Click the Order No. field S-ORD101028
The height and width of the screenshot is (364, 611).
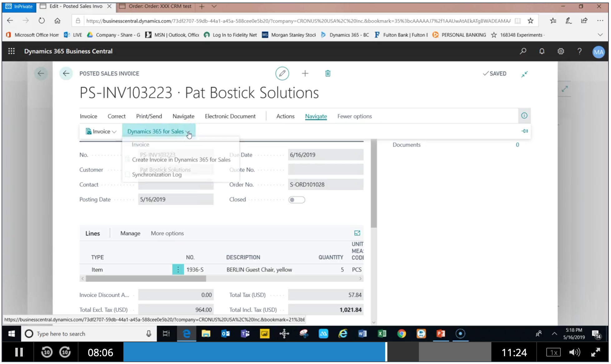(x=326, y=184)
